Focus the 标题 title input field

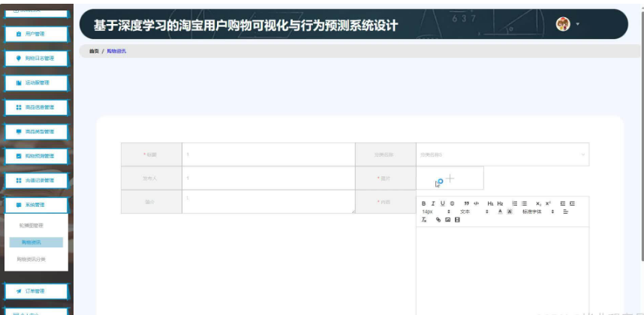click(x=269, y=154)
